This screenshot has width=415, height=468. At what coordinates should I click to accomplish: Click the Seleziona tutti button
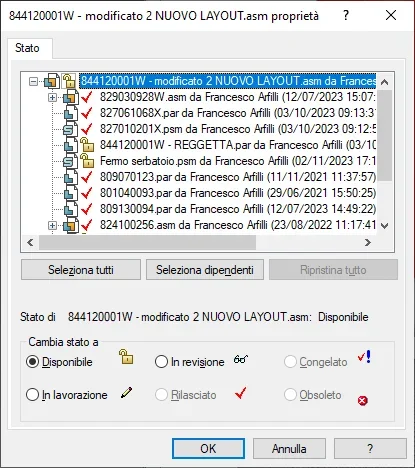click(x=81, y=270)
